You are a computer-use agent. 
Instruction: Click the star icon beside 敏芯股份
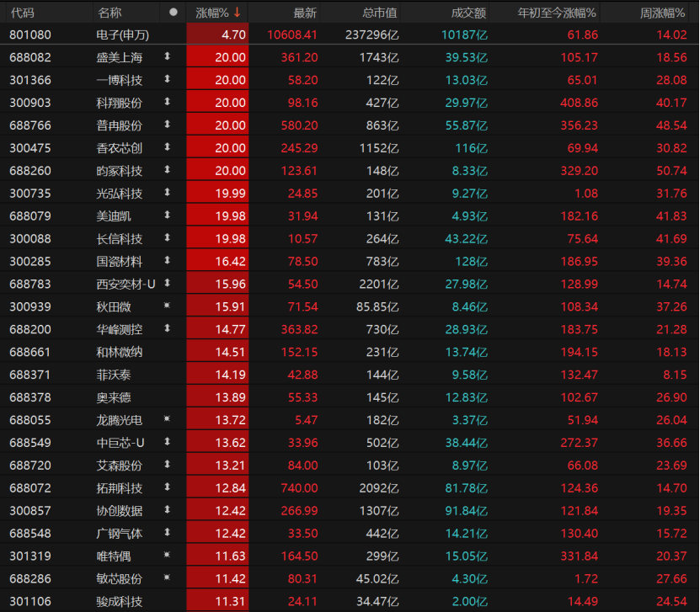(167, 577)
